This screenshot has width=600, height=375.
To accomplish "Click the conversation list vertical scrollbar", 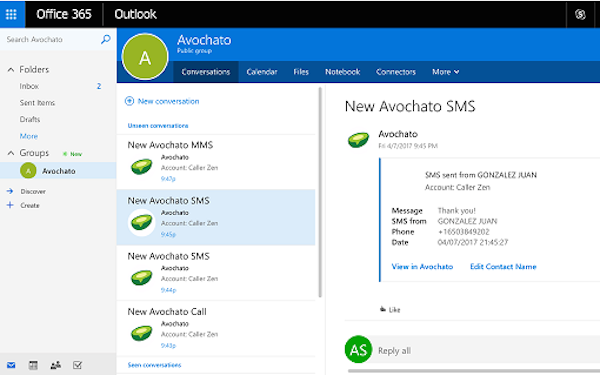I will pos(320,192).
